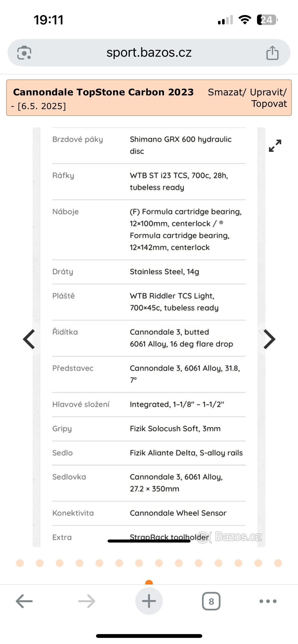Open the Cannondale TopStone Carbon 2023 title
298x644 pixels.
[103, 92]
